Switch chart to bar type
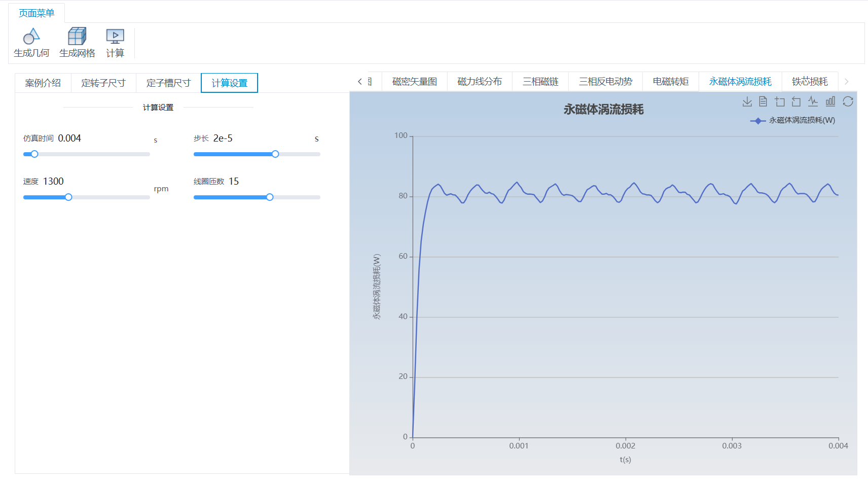Image resolution: width=868 pixels, height=486 pixels. [x=830, y=102]
